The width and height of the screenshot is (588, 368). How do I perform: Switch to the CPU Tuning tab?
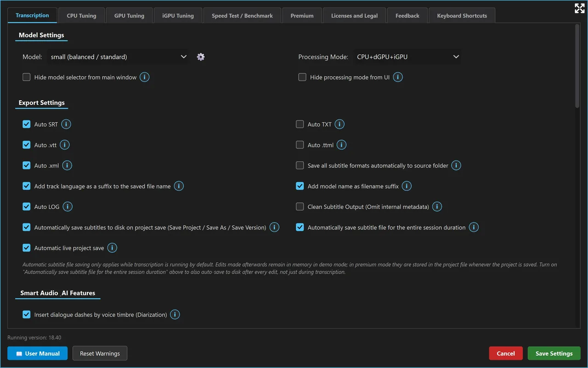[81, 15]
